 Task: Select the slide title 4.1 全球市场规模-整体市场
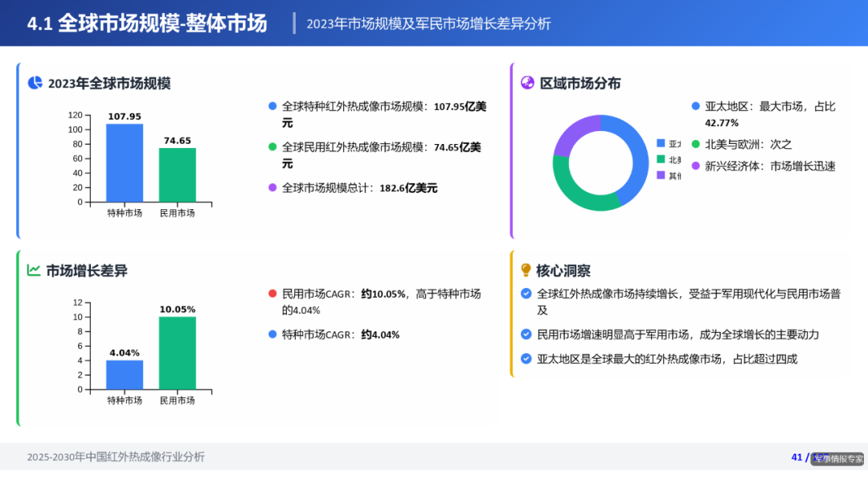pos(147,23)
